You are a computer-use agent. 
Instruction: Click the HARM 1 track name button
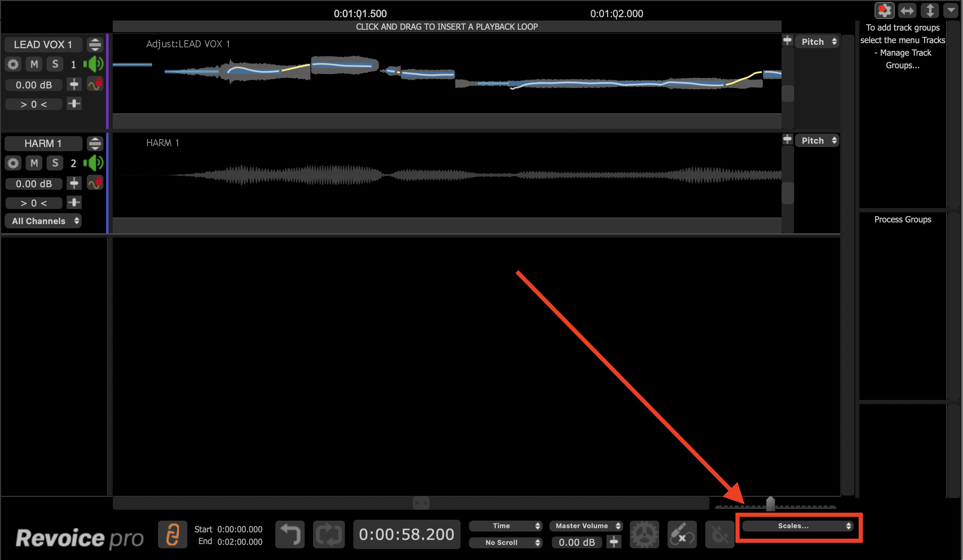point(43,143)
